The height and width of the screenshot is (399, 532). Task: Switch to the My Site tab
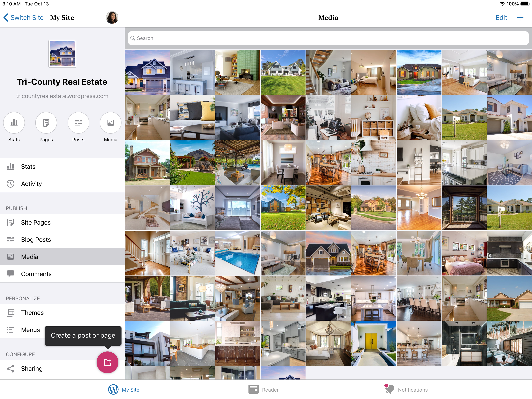tap(124, 390)
